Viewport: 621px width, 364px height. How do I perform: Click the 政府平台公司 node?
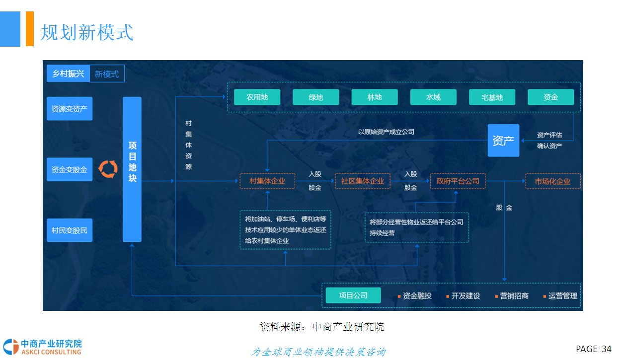point(458,181)
